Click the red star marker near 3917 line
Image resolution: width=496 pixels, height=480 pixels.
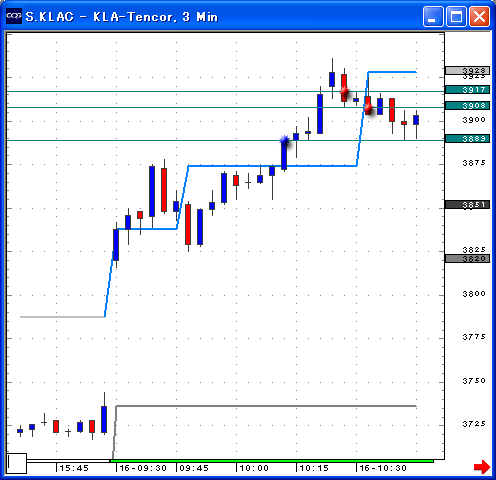(345, 91)
